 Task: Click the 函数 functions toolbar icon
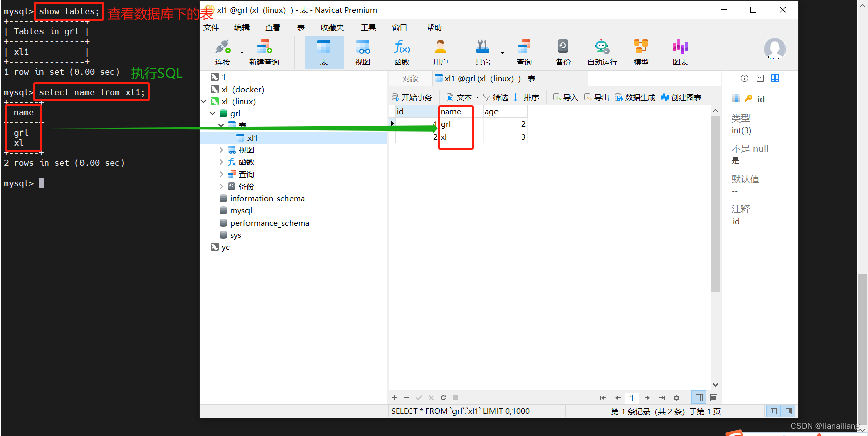coord(402,53)
